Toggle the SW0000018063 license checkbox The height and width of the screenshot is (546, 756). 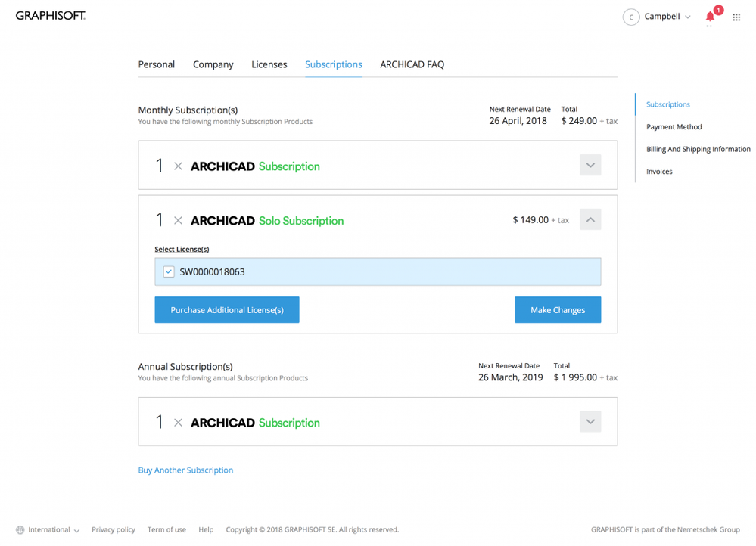click(x=169, y=272)
